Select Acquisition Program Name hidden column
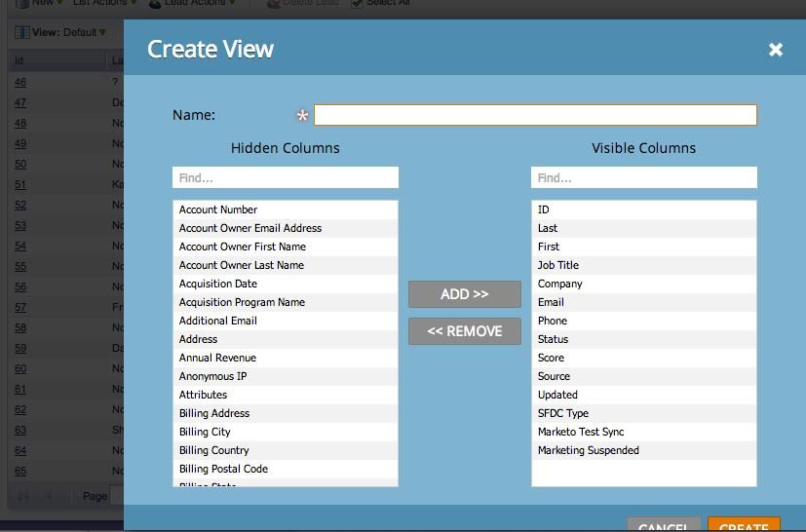806x532 pixels. click(286, 302)
